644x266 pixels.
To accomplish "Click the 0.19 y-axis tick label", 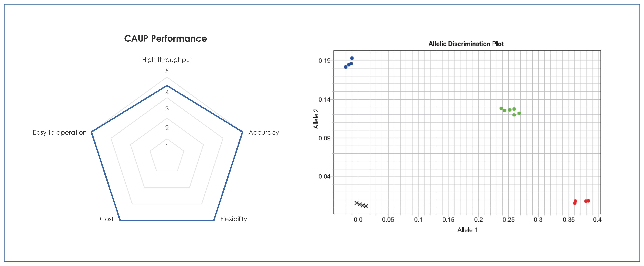I will point(324,61).
